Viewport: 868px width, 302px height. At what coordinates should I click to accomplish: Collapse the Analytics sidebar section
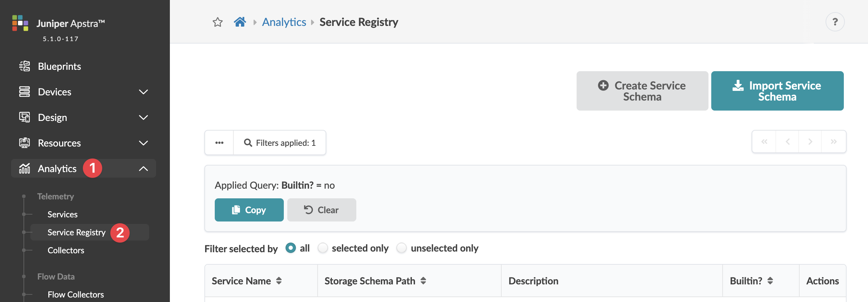pos(143,169)
